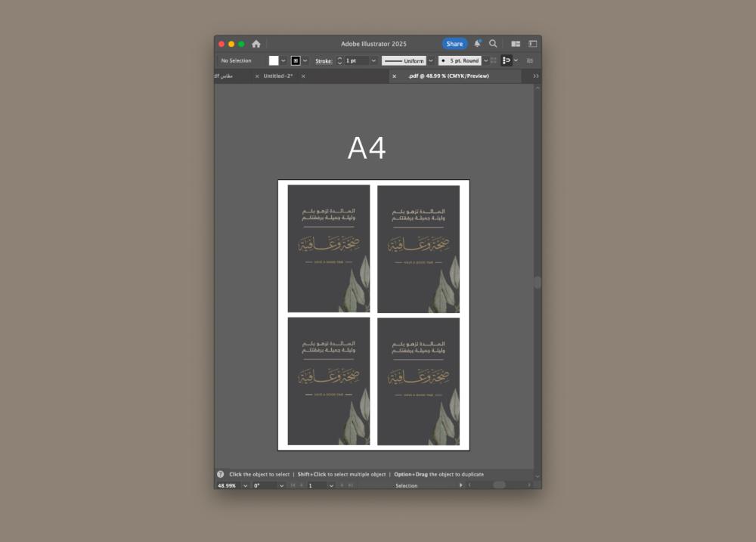The image size is (756, 542).
Task: Click the control bar options menu icon
Action: [530, 60]
